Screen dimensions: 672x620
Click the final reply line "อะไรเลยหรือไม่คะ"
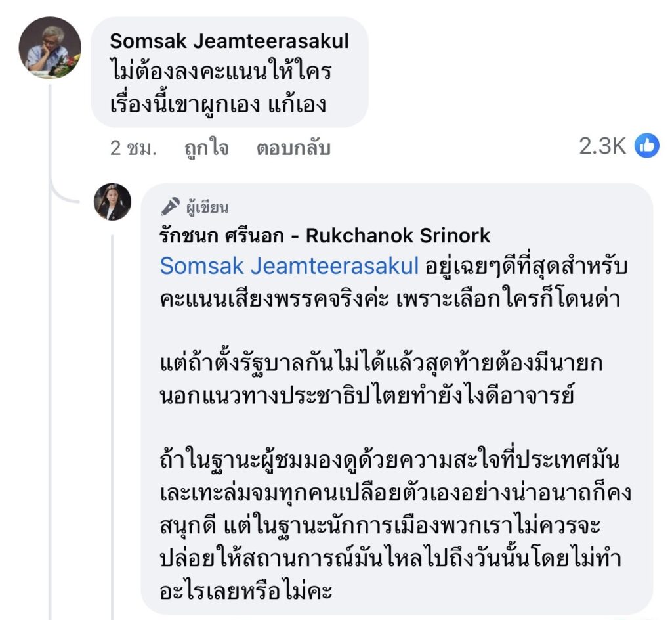pos(247,592)
